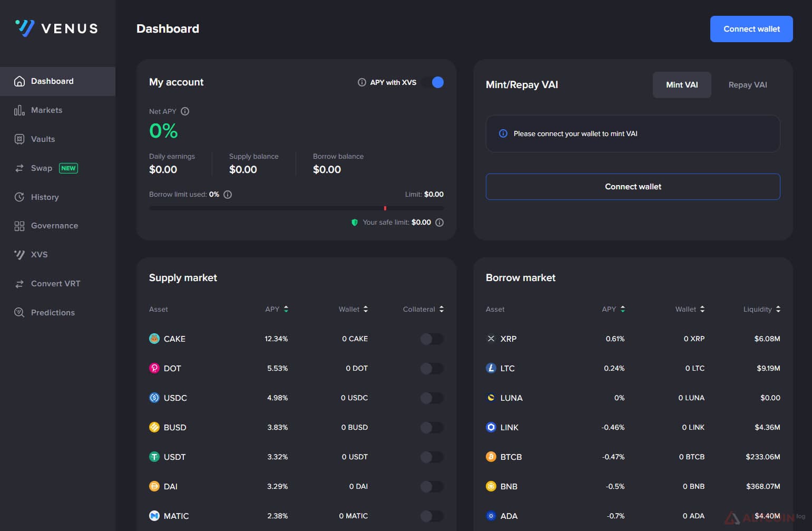The height and width of the screenshot is (531, 812).
Task: Go to Governance page
Action: point(57,226)
